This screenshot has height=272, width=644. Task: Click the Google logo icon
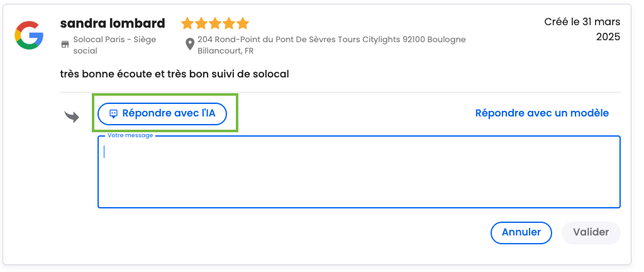[29, 35]
